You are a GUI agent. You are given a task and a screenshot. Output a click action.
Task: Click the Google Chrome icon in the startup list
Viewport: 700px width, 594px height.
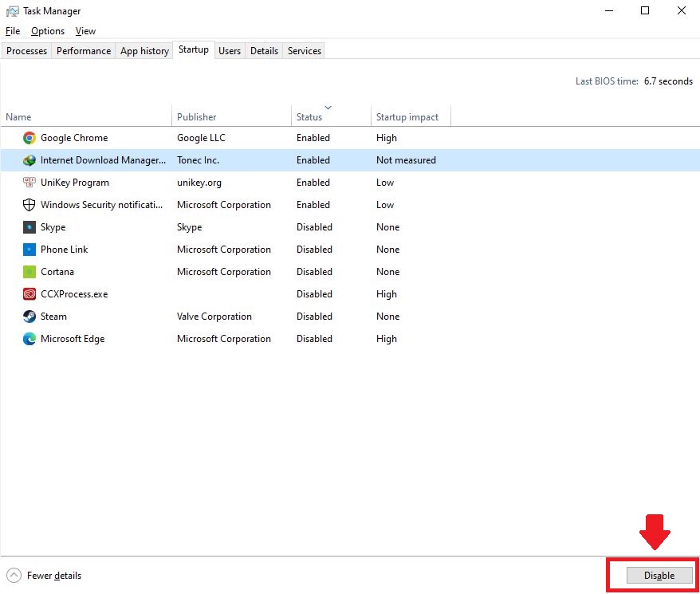point(29,138)
